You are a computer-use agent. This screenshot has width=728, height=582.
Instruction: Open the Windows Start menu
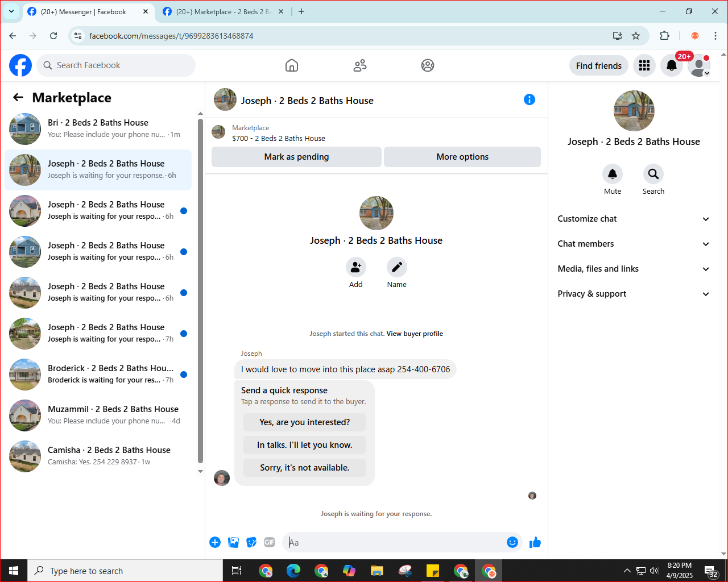14,571
